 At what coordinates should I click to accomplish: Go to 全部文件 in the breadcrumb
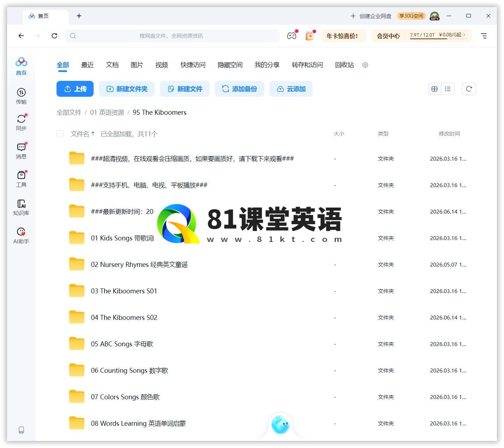pos(69,113)
